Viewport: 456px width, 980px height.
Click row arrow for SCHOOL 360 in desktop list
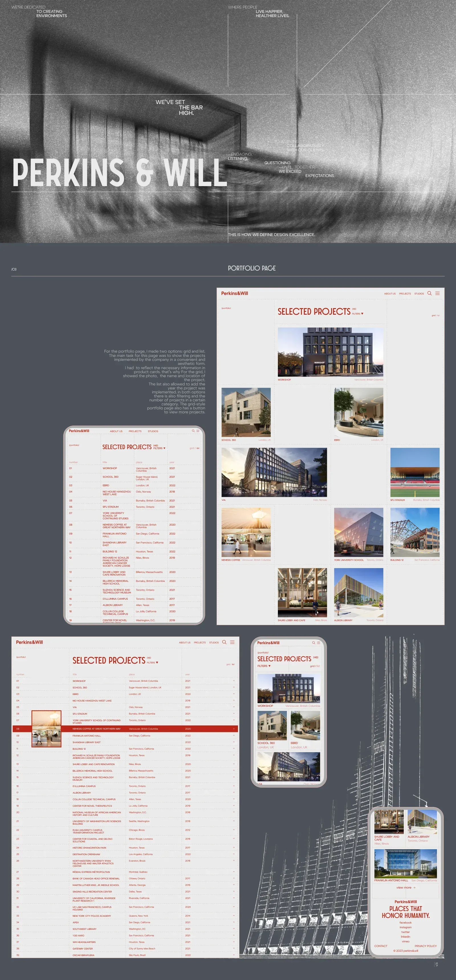click(233, 688)
